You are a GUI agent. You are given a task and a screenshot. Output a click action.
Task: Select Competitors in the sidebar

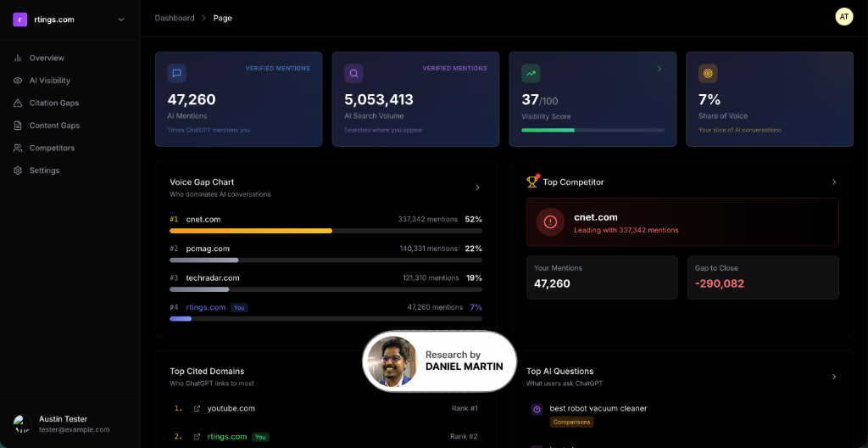52,148
